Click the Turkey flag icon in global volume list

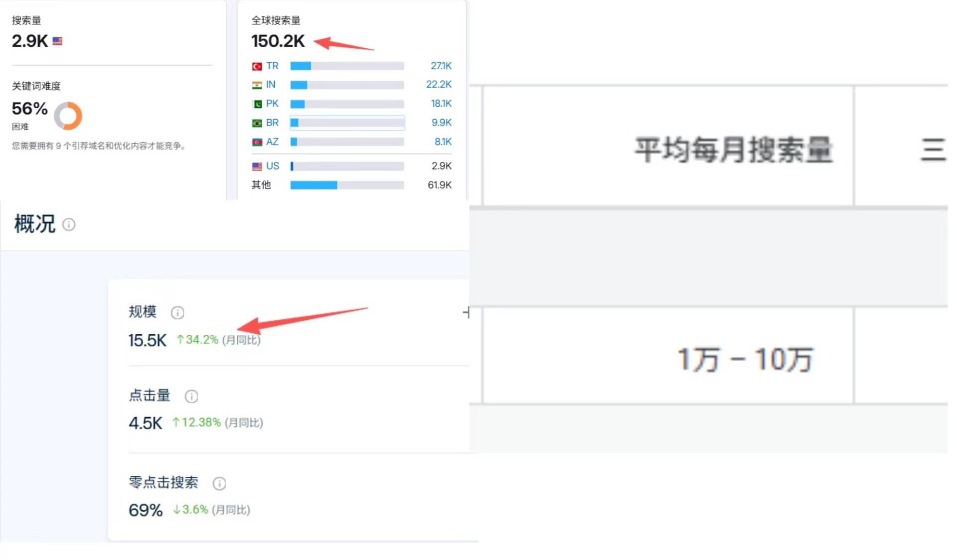257,66
